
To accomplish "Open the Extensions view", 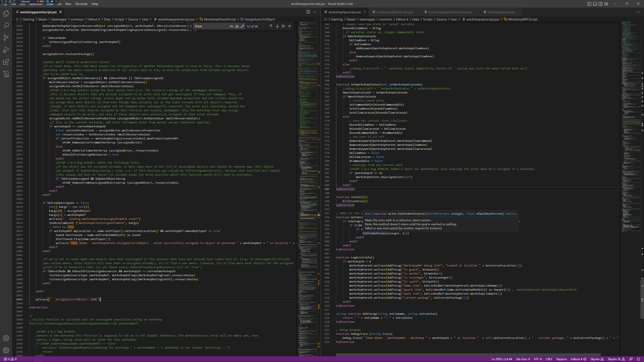I will coord(6,62).
